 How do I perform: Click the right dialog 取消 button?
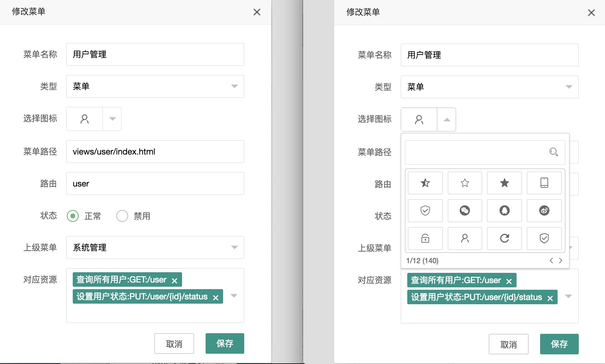pos(508,344)
